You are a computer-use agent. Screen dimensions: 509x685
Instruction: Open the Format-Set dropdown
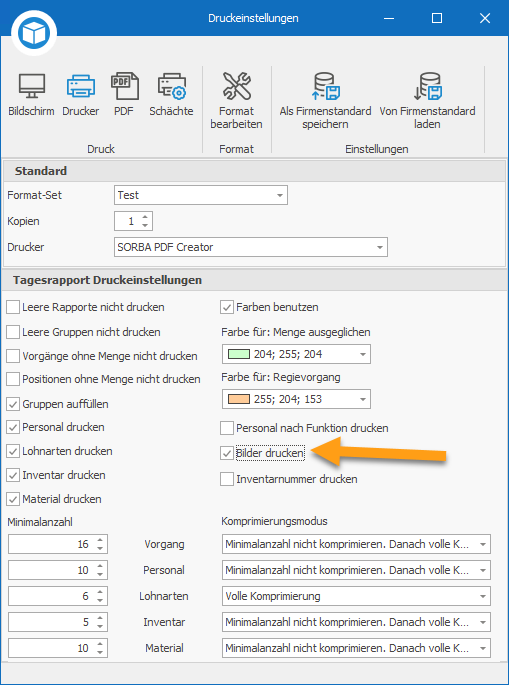(201, 195)
